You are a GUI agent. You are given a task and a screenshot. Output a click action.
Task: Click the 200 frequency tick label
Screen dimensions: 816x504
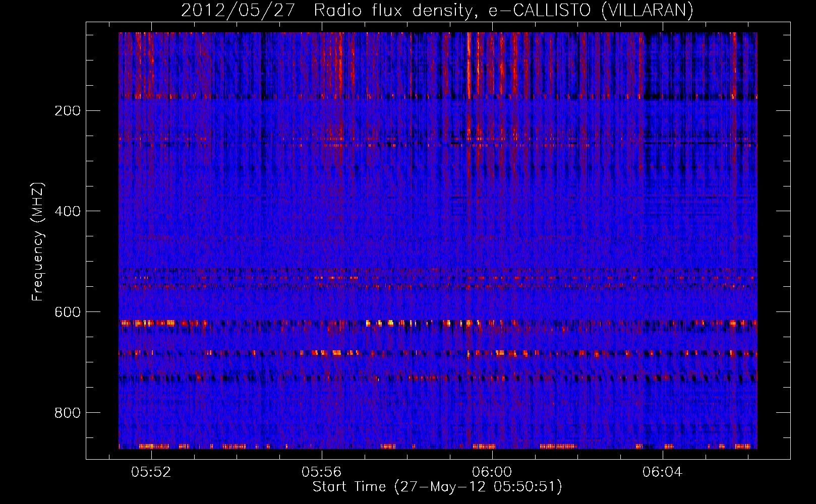point(68,111)
